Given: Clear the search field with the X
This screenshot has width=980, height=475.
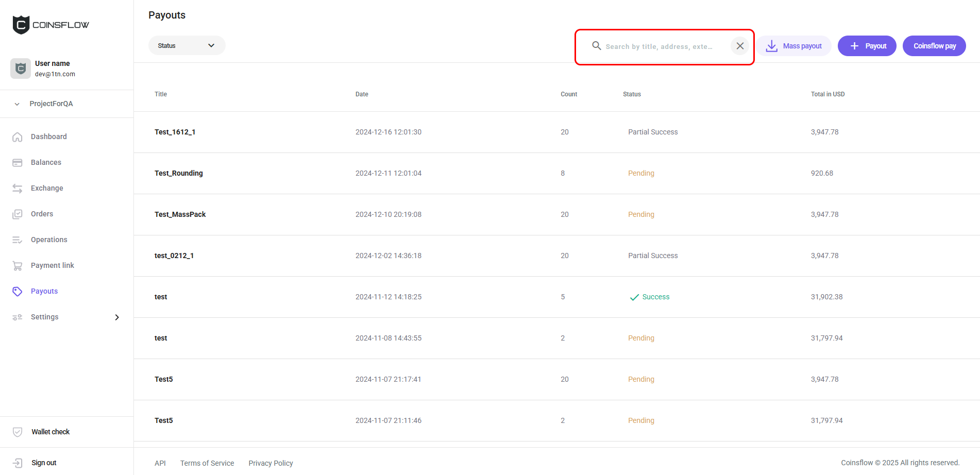Looking at the screenshot, I should coord(740,46).
